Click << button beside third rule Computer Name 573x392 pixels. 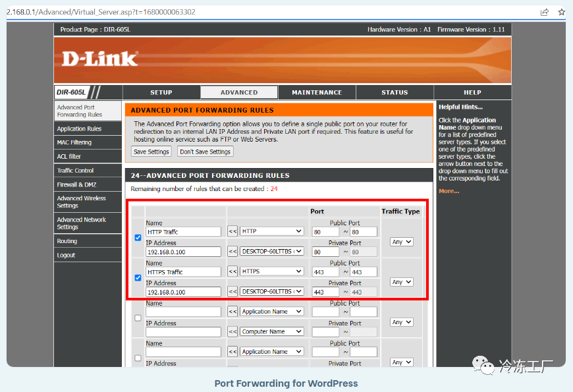(232, 331)
